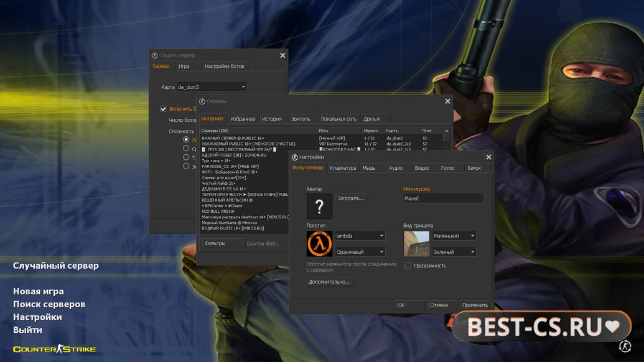This screenshot has height=362, width=644.
Task: Select the first difficulty radio button
Action: click(186, 139)
